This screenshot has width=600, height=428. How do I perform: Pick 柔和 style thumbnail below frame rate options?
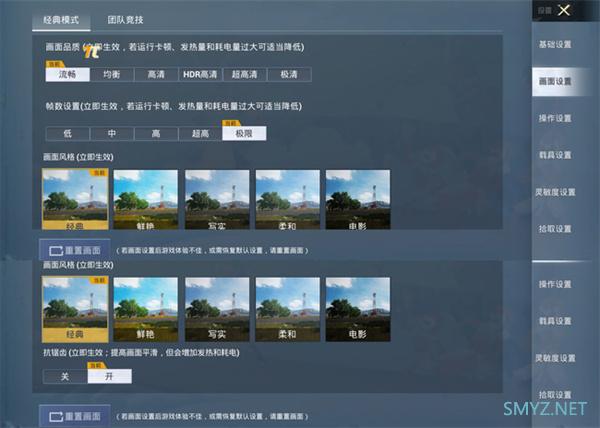click(288, 199)
